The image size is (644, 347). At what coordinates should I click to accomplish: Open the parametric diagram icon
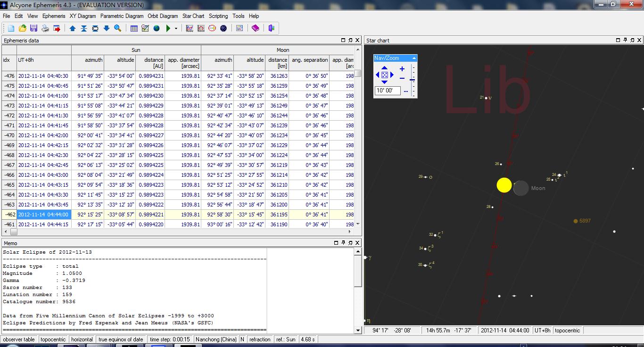tap(201, 28)
